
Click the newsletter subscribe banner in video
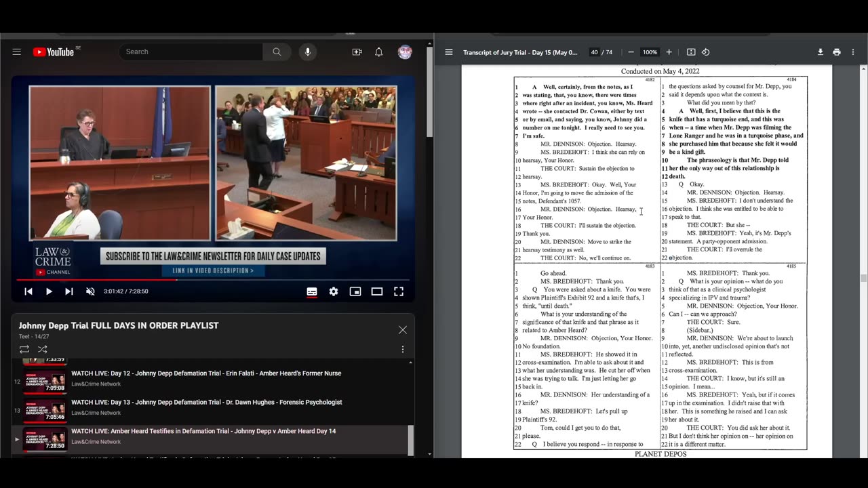point(214,257)
